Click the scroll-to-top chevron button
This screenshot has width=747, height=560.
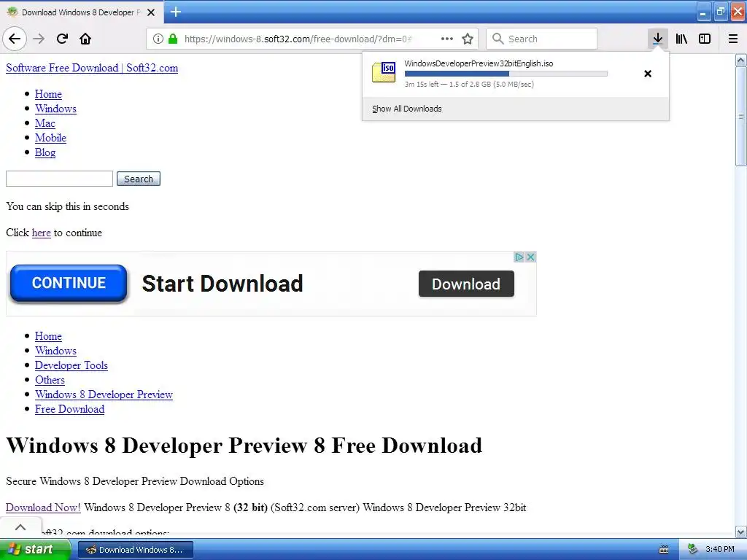pos(20,527)
